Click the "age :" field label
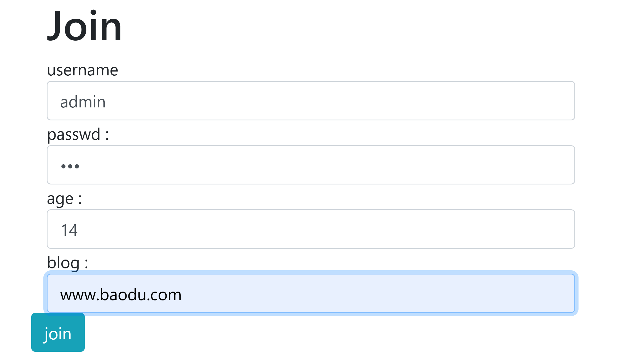The width and height of the screenshot is (644, 354). point(64,199)
